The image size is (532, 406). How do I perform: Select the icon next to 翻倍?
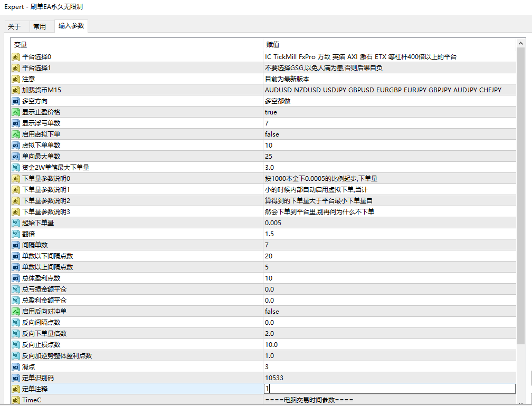(16, 234)
